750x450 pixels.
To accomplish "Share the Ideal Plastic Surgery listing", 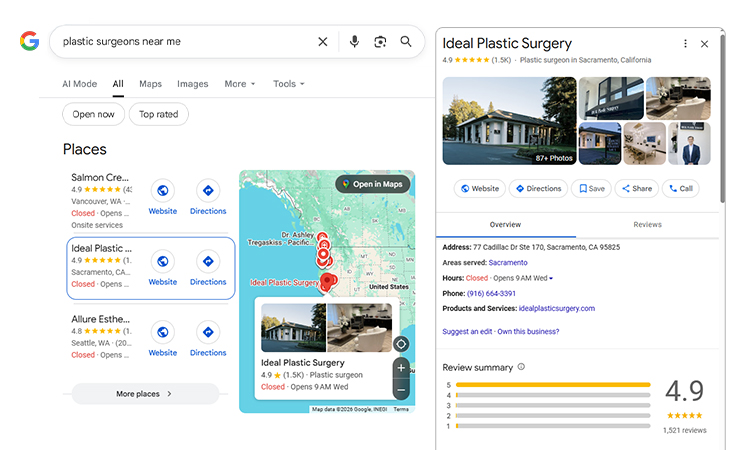I will click(637, 188).
